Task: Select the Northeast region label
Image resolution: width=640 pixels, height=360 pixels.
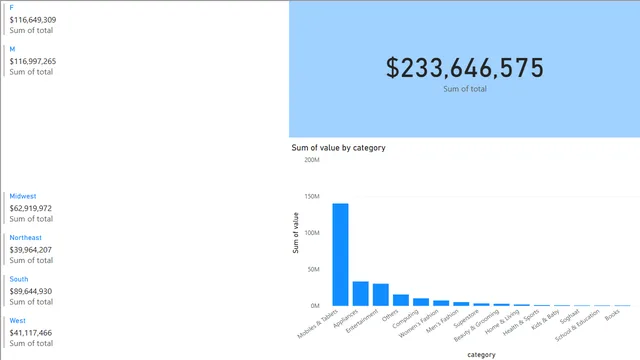Action: 26,238
